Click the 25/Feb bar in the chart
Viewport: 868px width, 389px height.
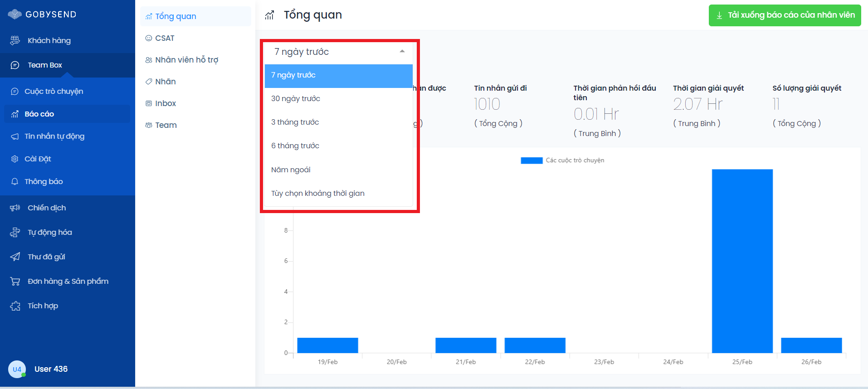742,261
